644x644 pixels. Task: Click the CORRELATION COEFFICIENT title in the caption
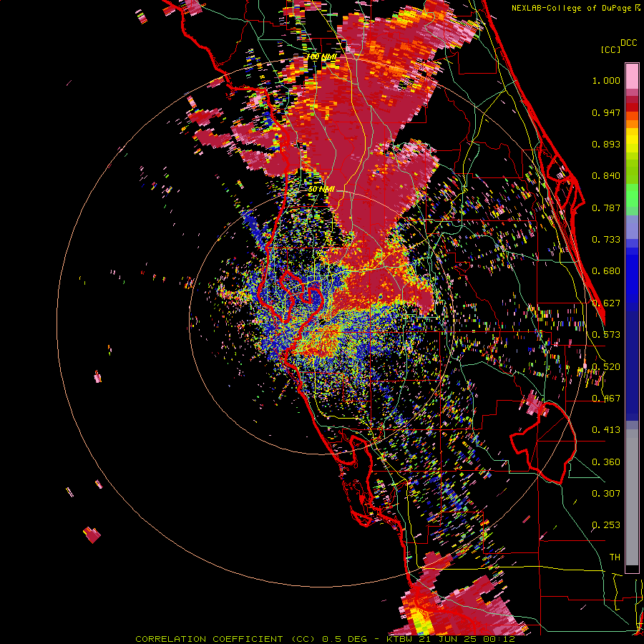(209, 639)
